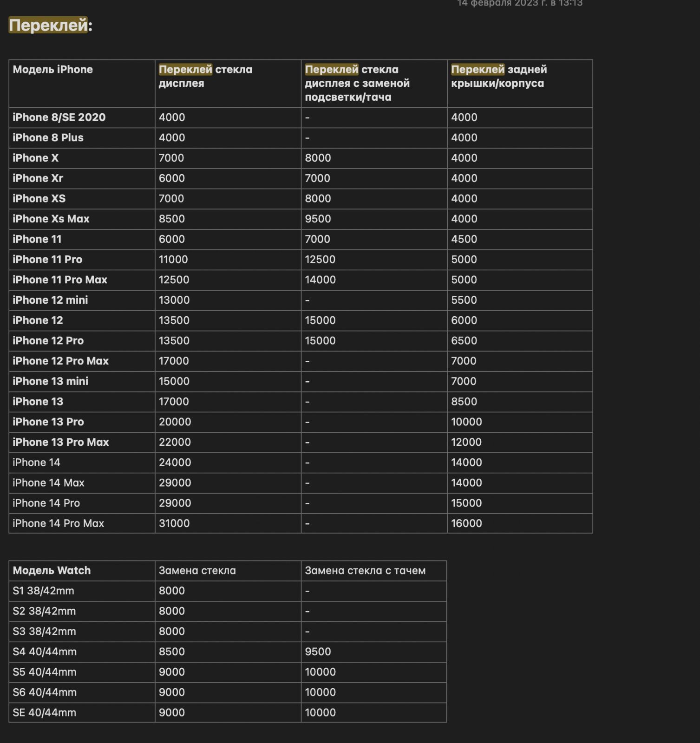Click the 14000 price in iPhone 11 Pro Max row
Image resolution: width=700 pixels, height=743 pixels.
tap(320, 280)
